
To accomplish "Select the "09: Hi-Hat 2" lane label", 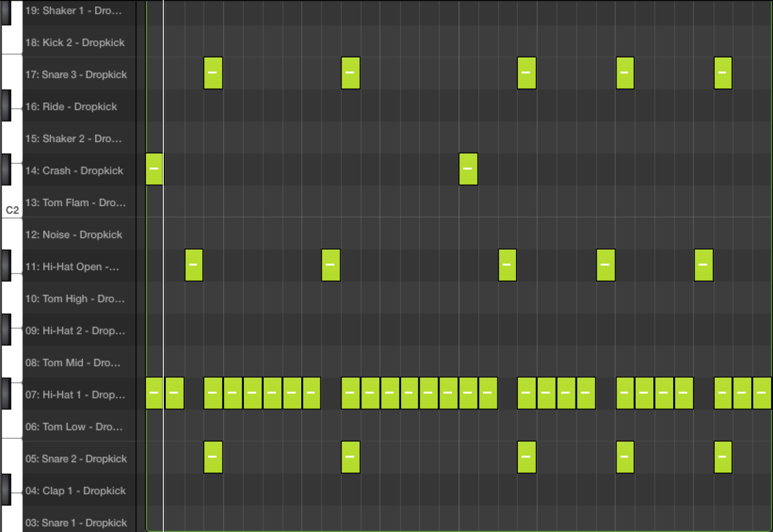I will click(75, 331).
